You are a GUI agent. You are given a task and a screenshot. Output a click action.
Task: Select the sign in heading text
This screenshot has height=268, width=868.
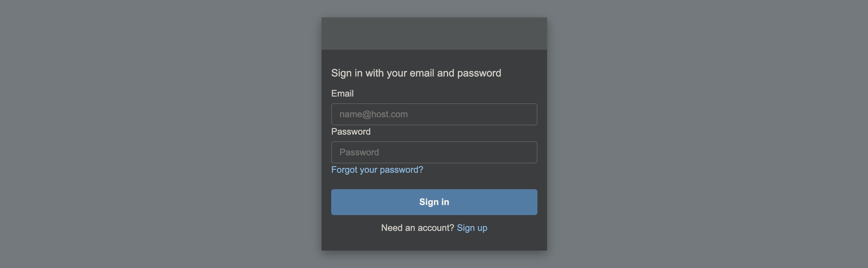point(416,73)
